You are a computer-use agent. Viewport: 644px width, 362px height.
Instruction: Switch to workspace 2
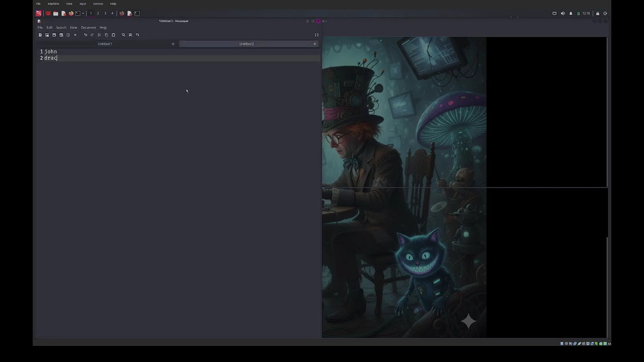[x=98, y=13]
